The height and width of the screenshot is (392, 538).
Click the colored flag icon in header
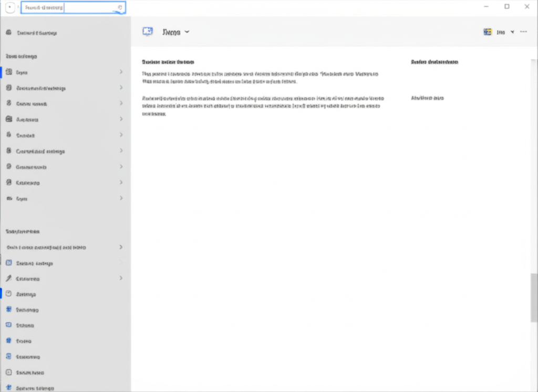[x=487, y=32]
